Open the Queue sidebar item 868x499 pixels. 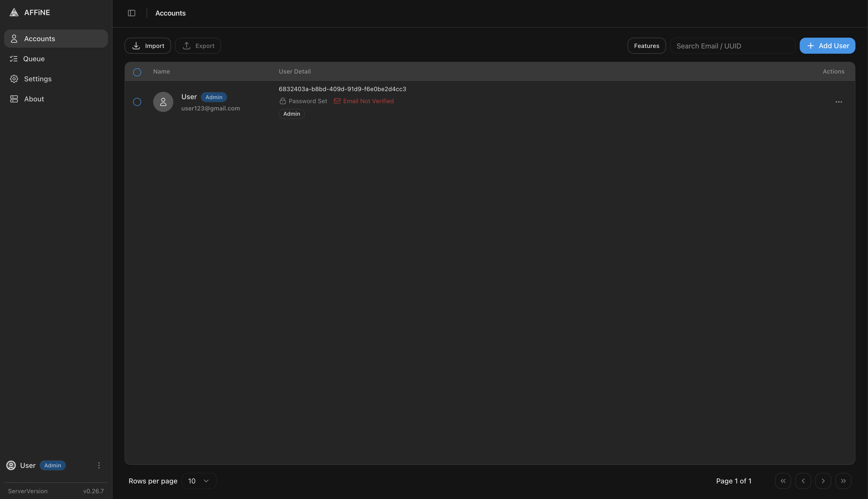pos(56,58)
